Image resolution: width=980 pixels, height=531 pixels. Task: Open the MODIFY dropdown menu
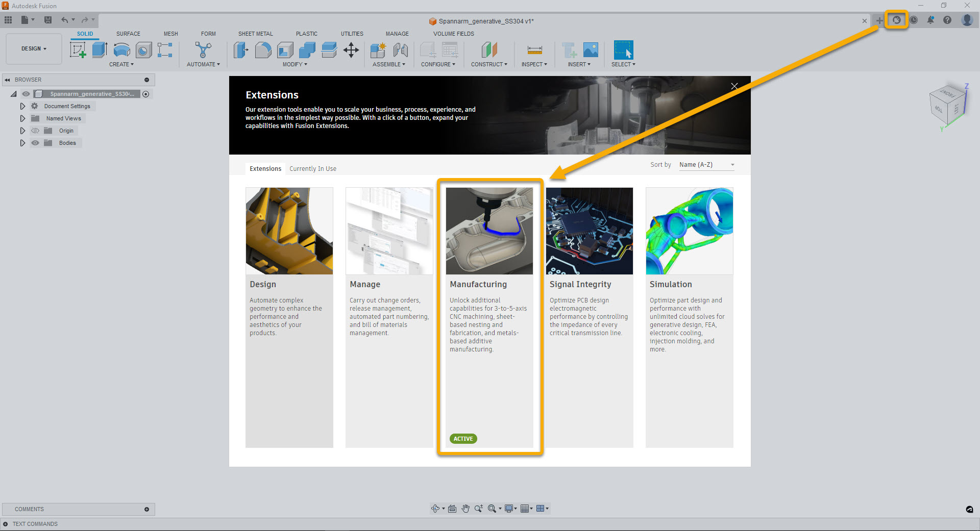click(x=295, y=64)
